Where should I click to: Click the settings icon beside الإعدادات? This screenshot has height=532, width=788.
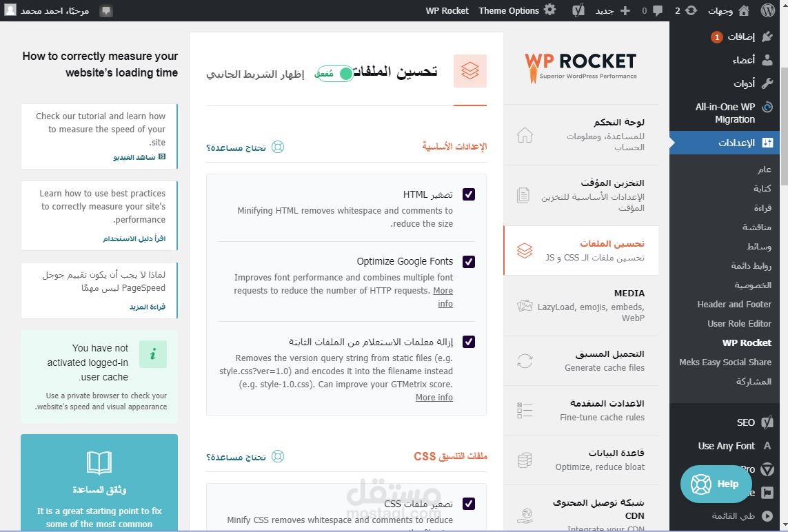767,143
